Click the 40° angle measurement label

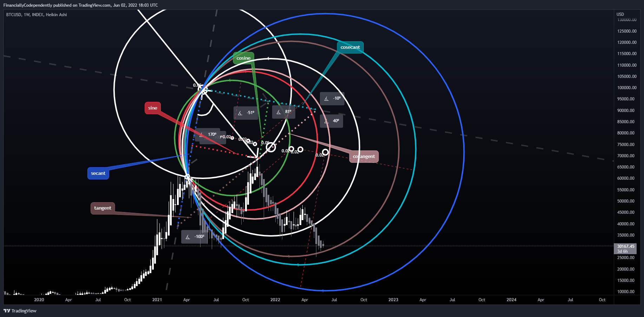[x=331, y=121]
